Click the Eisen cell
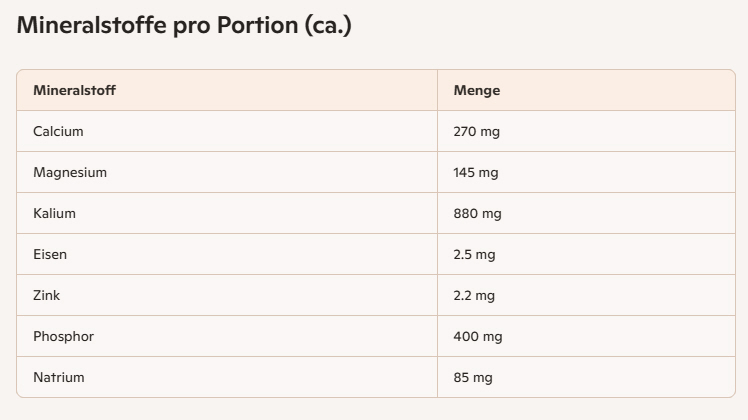The height and width of the screenshot is (420, 748). pyautogui.click(x=50, y=254)
